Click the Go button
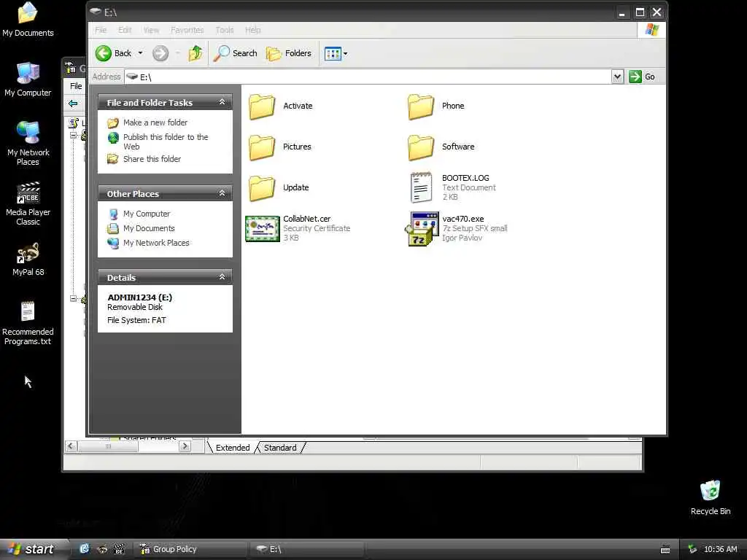 tap(642, 77)
